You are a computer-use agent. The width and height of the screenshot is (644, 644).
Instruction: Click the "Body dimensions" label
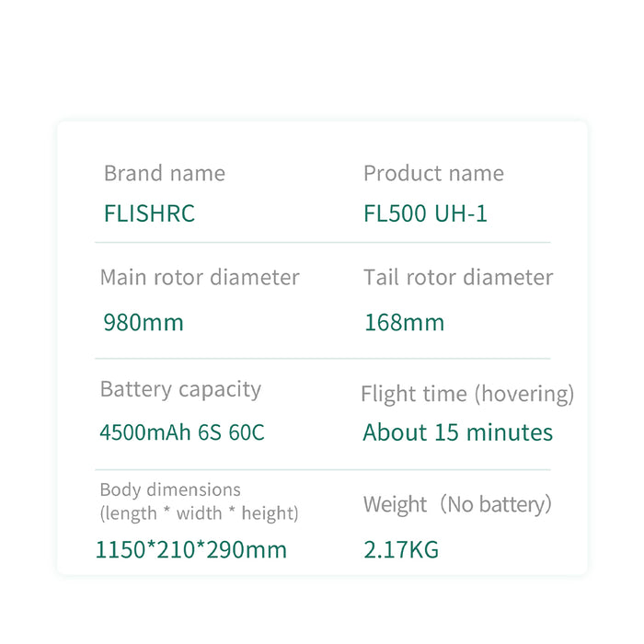pyautogui.click(x=170, y=489)
